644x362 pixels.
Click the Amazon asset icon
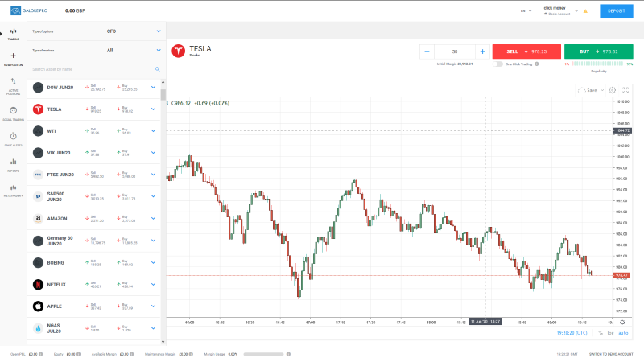[38, 218]
